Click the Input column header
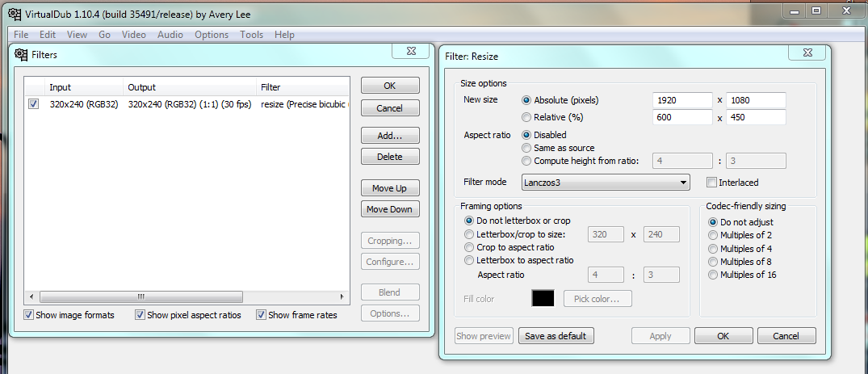 tap(84, 87)
